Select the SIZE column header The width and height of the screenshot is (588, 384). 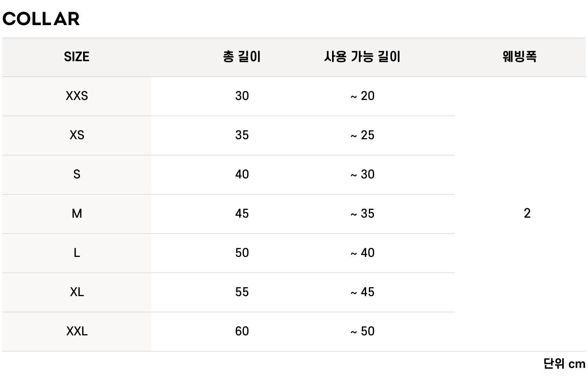[76, 57]
